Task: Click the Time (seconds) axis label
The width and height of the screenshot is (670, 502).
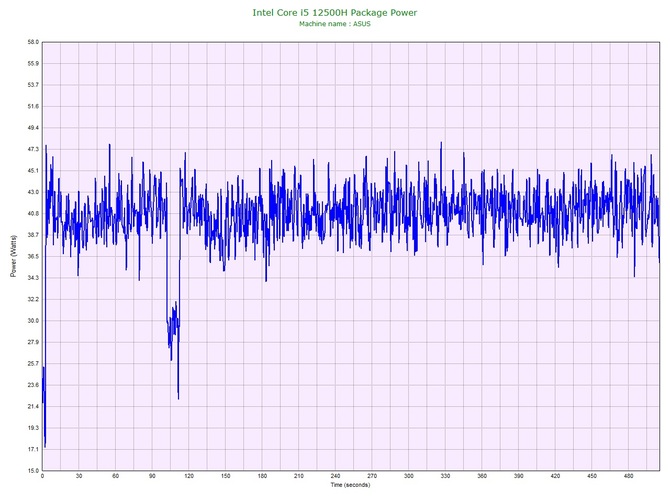Action: pos(350,485)
